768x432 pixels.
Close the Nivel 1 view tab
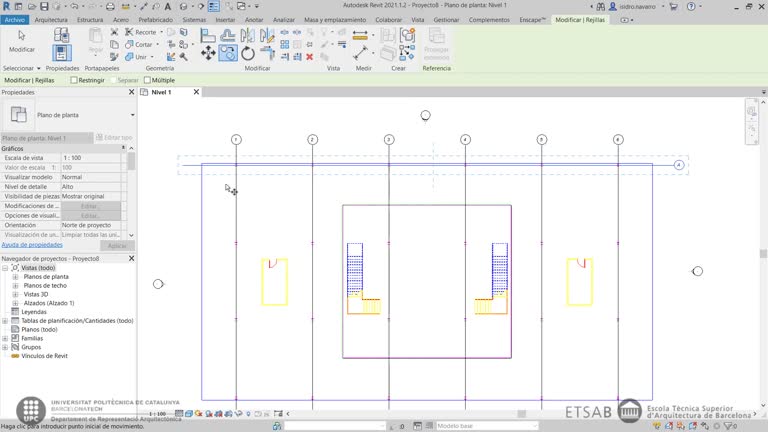tap(195, 92)
